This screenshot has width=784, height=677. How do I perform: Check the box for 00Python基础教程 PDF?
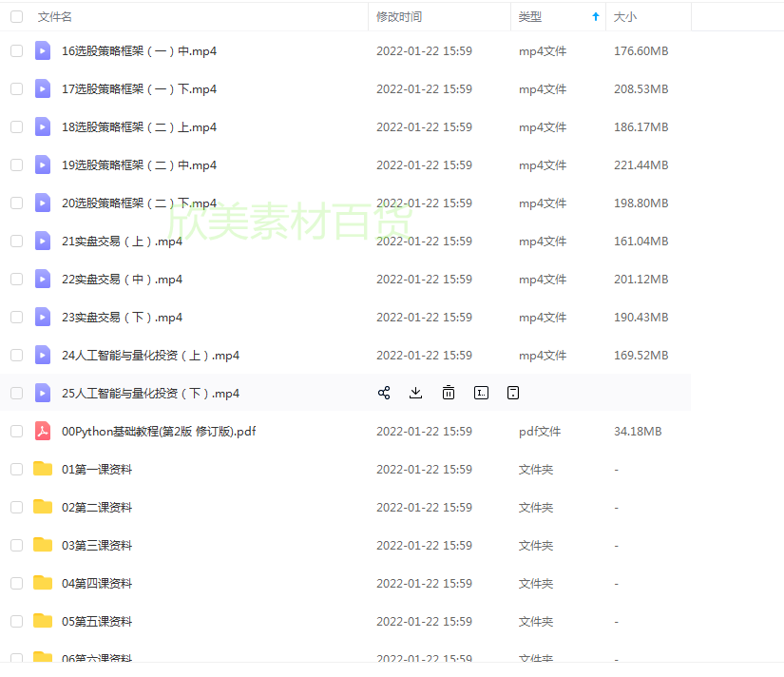tap(16, 431)
